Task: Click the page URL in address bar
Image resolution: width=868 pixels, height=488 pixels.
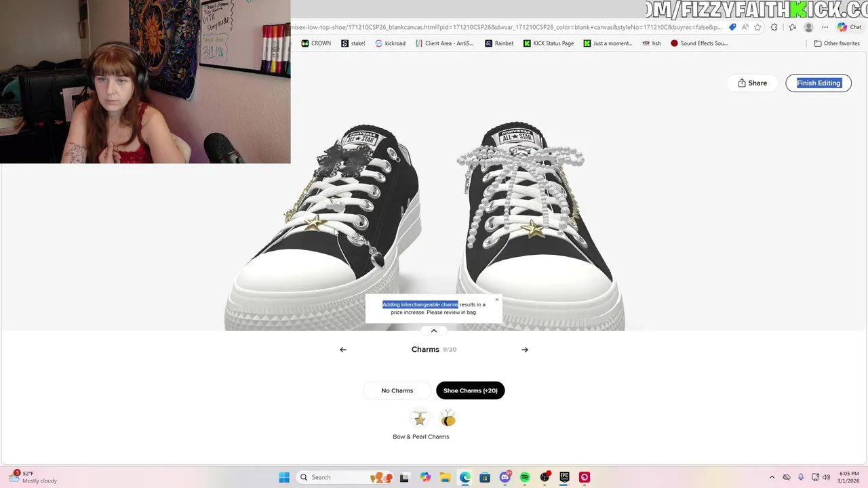Action: tap(507, 27)
